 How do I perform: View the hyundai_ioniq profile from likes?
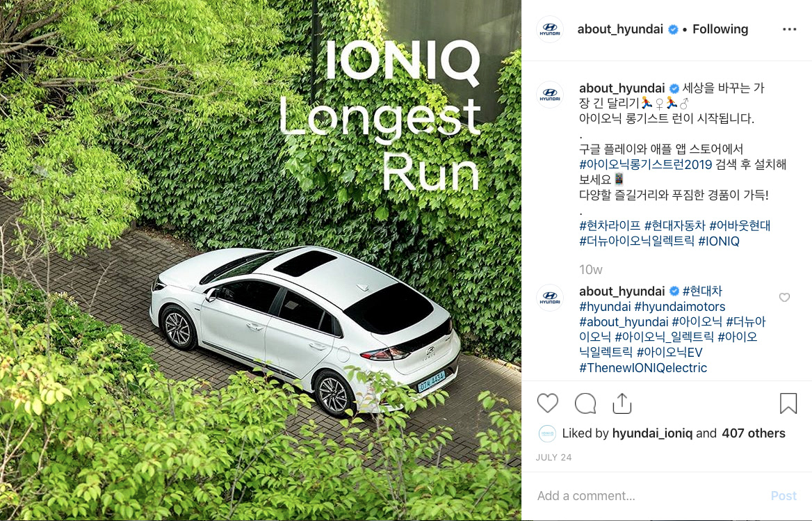tap(652, 433)
